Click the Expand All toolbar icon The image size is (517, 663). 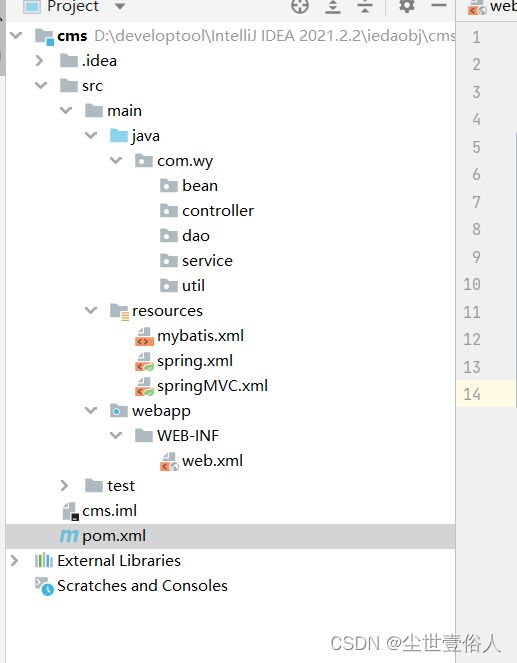[333, 6]
